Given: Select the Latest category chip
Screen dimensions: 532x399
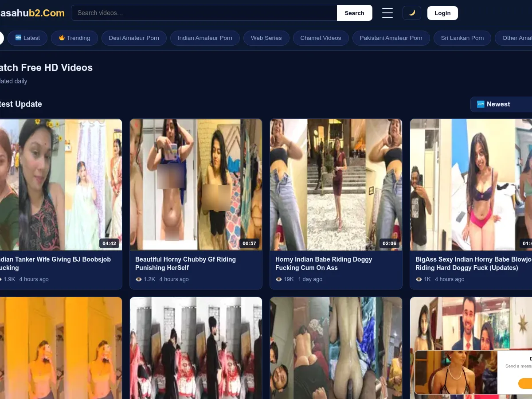Looking at the screenshot, I should click(27, 38).
